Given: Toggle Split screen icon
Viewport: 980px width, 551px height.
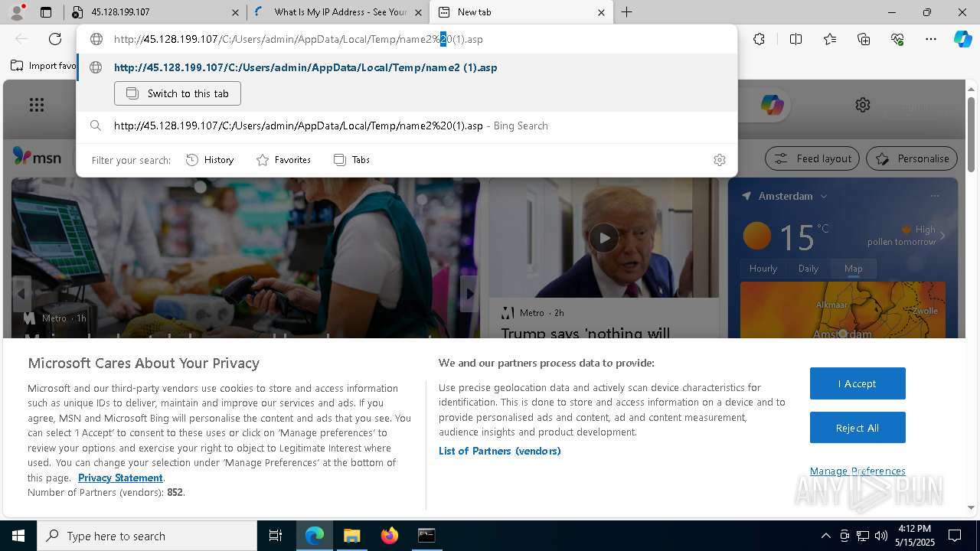Looking at the screenshot, I should click(795, 39).
